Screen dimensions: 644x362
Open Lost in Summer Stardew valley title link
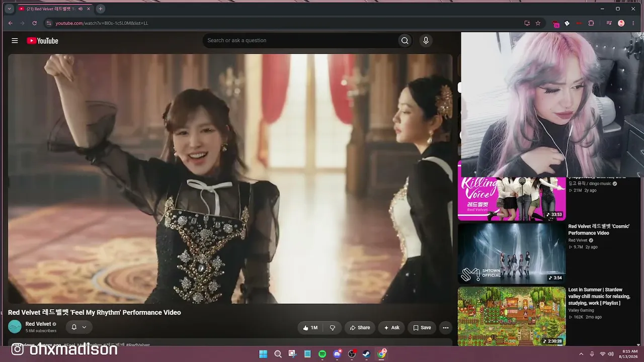point(599,296)
